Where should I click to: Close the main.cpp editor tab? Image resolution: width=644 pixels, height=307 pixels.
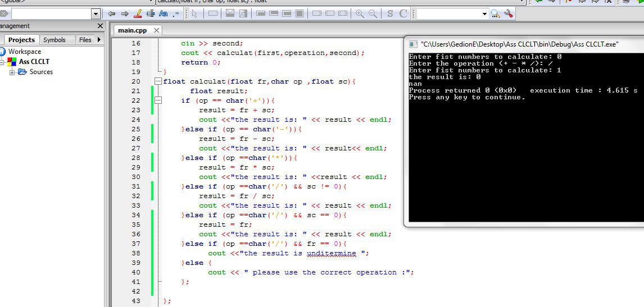coord(156,30)
